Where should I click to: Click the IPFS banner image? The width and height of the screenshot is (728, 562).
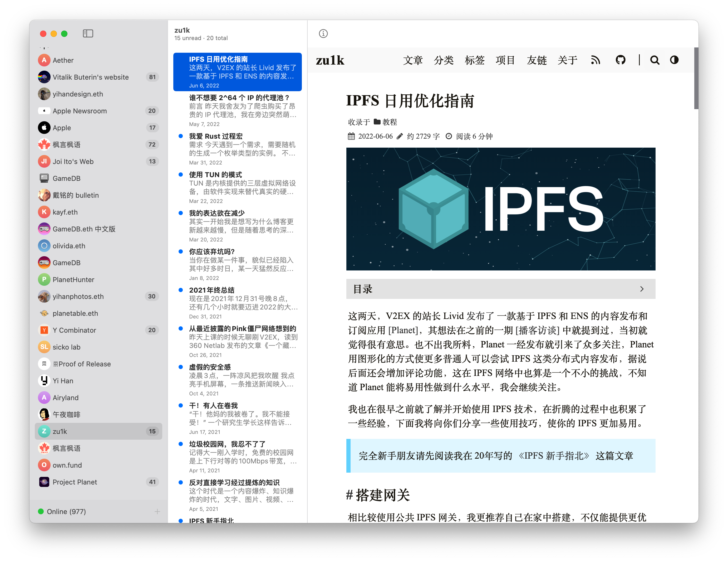[x=500, y=209]
